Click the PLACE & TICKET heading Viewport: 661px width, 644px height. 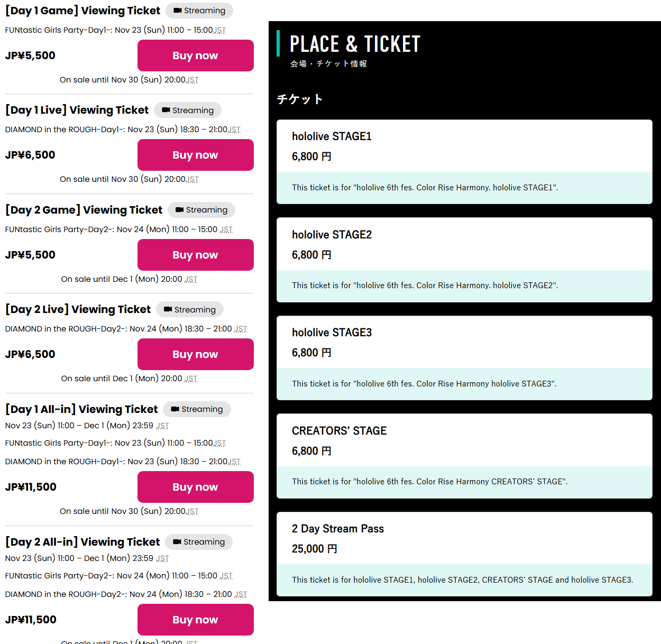355,44
